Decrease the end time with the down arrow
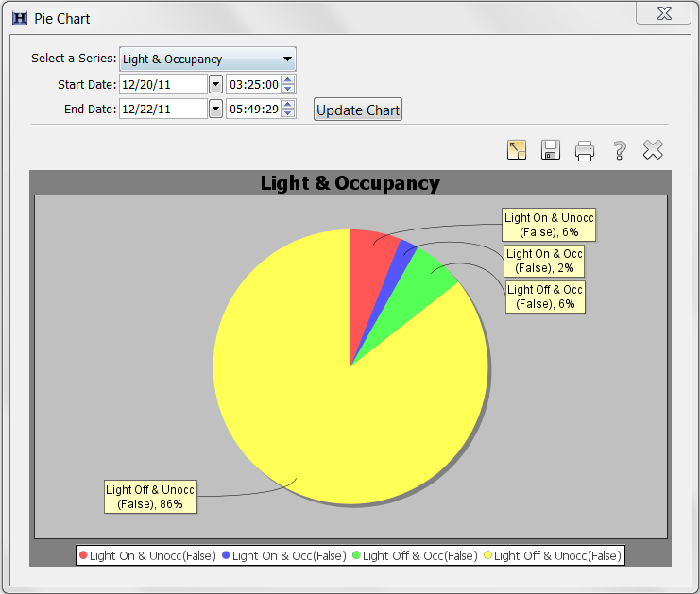700x594 pixels. pyautogui.click(x=288, y=113)
